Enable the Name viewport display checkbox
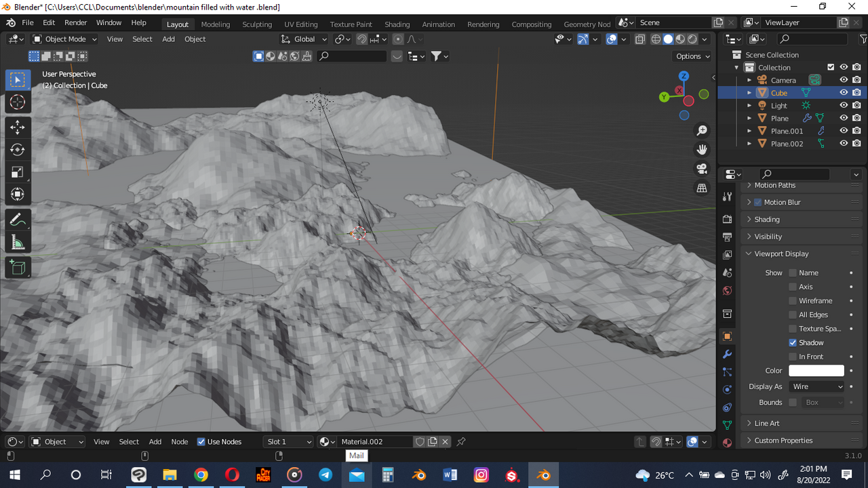Viewport: 868px width, 488px height. (792, 272)
